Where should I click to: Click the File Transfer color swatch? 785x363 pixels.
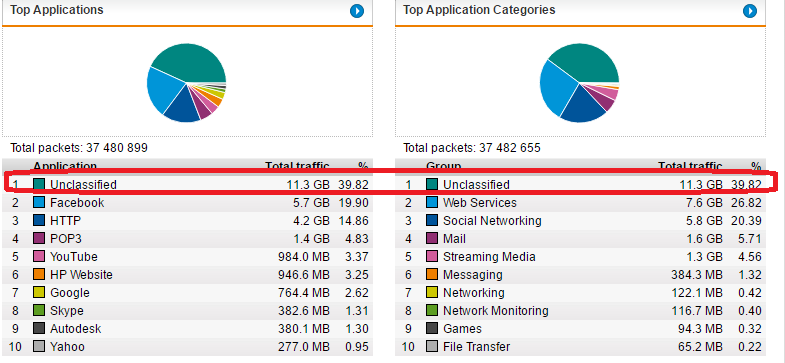[x=432, y=347]
